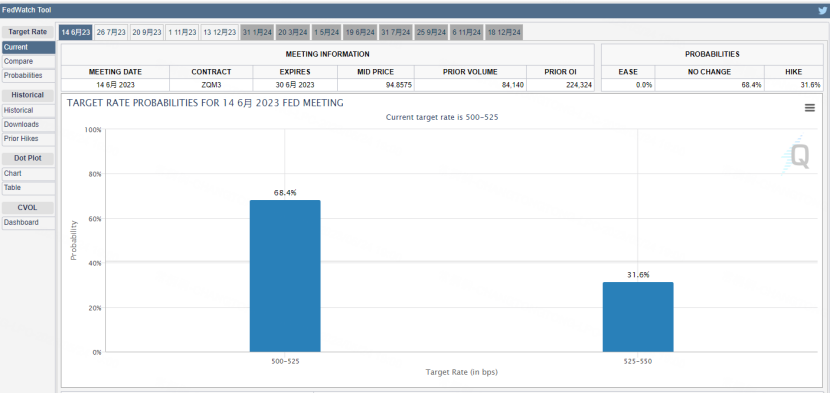Click the Dot Plot section header

pos(28,158)
